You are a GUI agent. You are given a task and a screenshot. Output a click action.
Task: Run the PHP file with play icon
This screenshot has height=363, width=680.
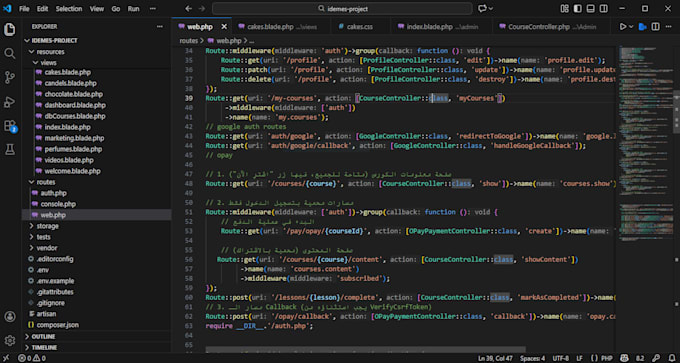(623, 27)
